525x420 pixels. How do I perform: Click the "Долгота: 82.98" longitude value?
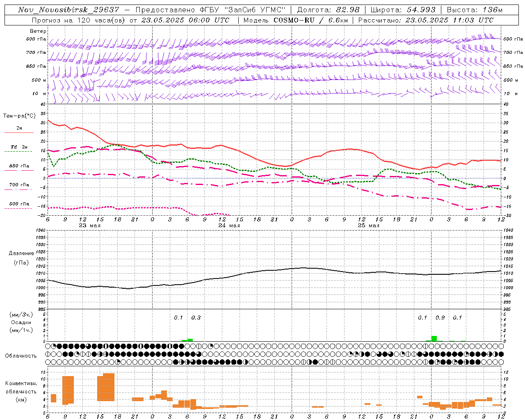pyautogui.click(x=328, y=10)
